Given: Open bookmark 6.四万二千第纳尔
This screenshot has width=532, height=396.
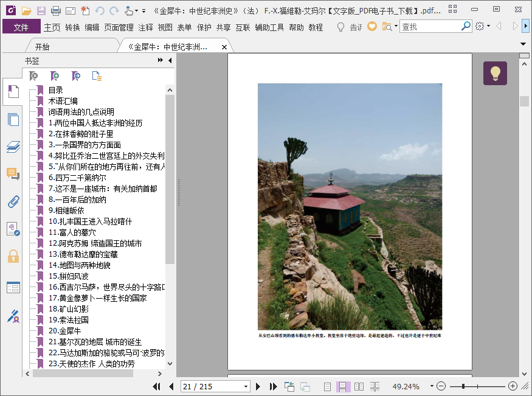Looking at the screenshot, I should click(77, 178).
